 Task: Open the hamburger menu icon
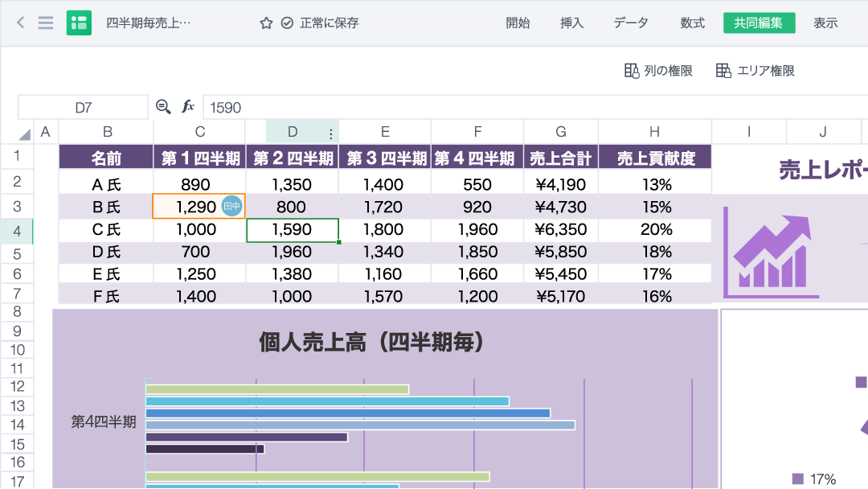pyautogui.click(x=46, y=23)
